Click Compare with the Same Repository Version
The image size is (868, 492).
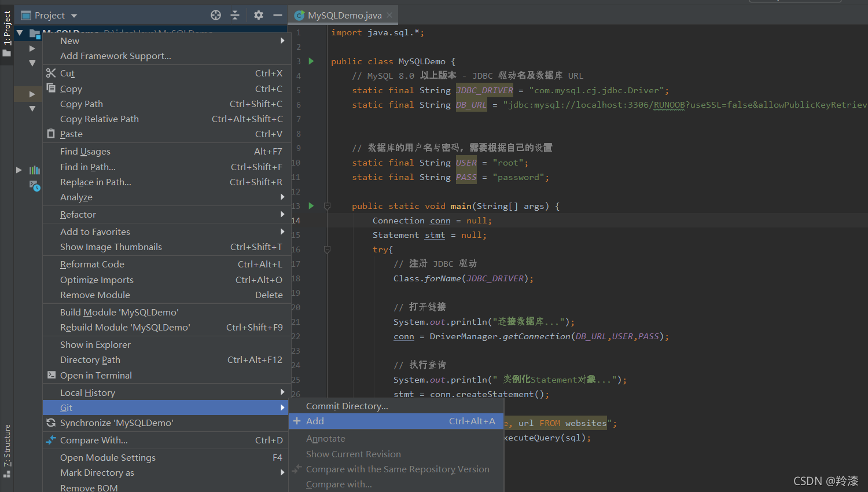(396, 469)
